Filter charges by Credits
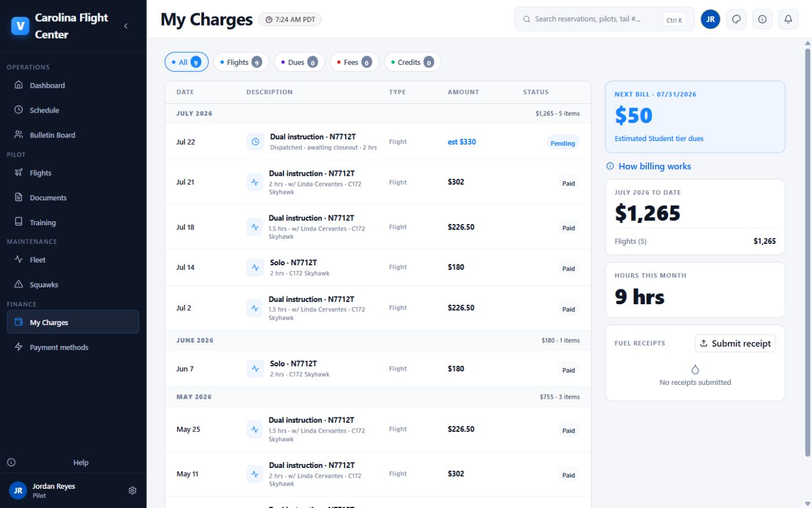 [x=412, y=62]
